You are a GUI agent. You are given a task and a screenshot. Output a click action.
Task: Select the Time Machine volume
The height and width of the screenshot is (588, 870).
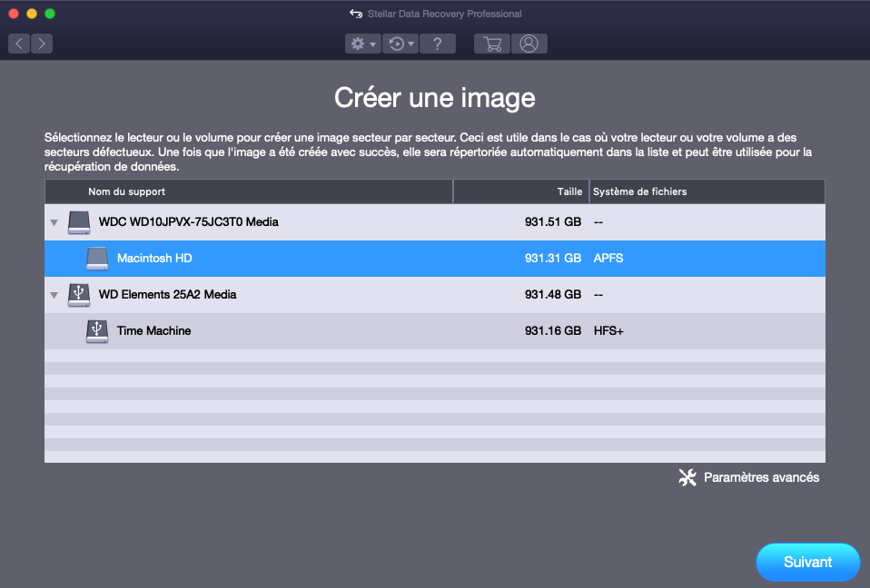(435, 331)
